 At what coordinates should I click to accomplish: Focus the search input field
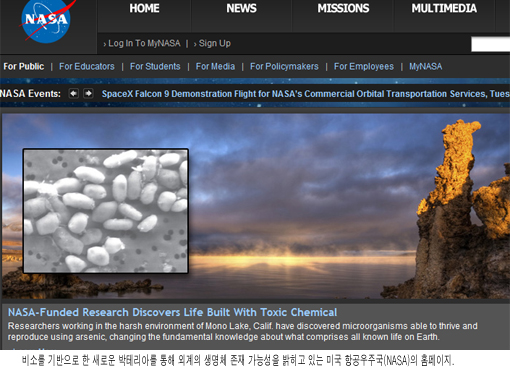[490, 44]
